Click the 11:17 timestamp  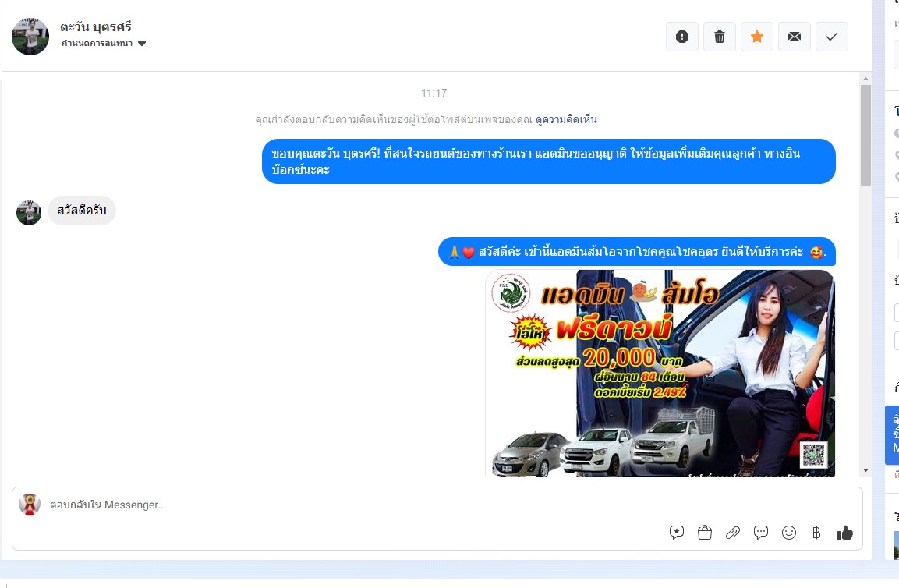coord(434,93)
